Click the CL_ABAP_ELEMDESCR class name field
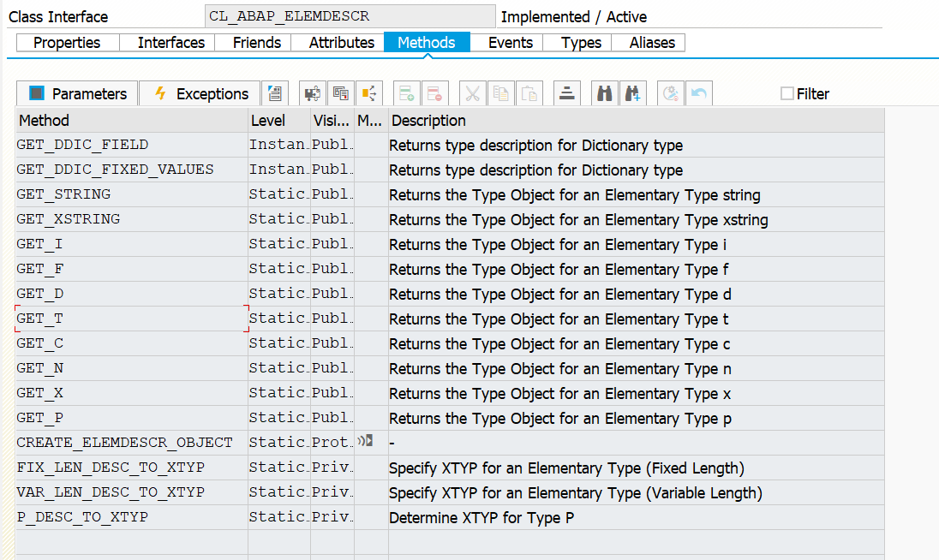939x560 pixels. tap(350, 16)
